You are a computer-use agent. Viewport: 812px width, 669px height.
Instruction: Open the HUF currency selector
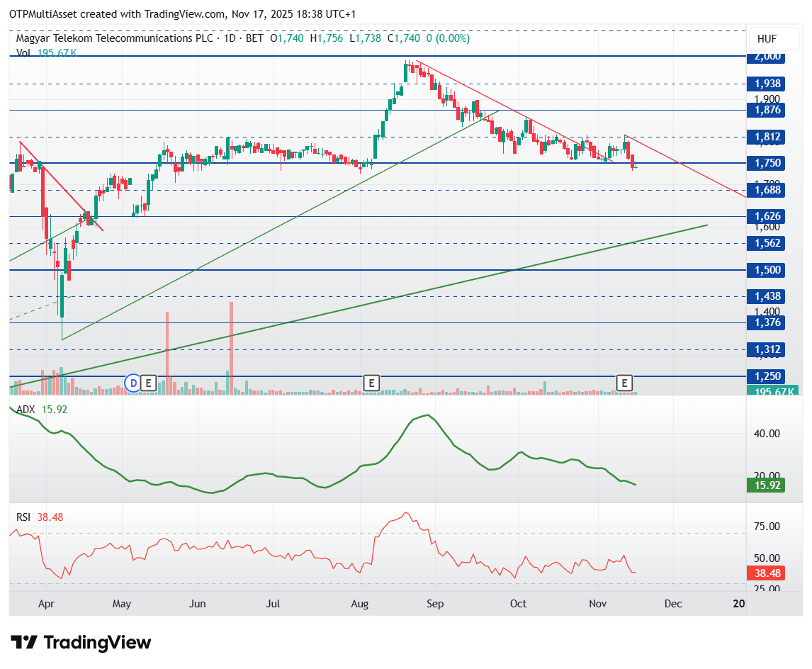[x=767, y=39]
